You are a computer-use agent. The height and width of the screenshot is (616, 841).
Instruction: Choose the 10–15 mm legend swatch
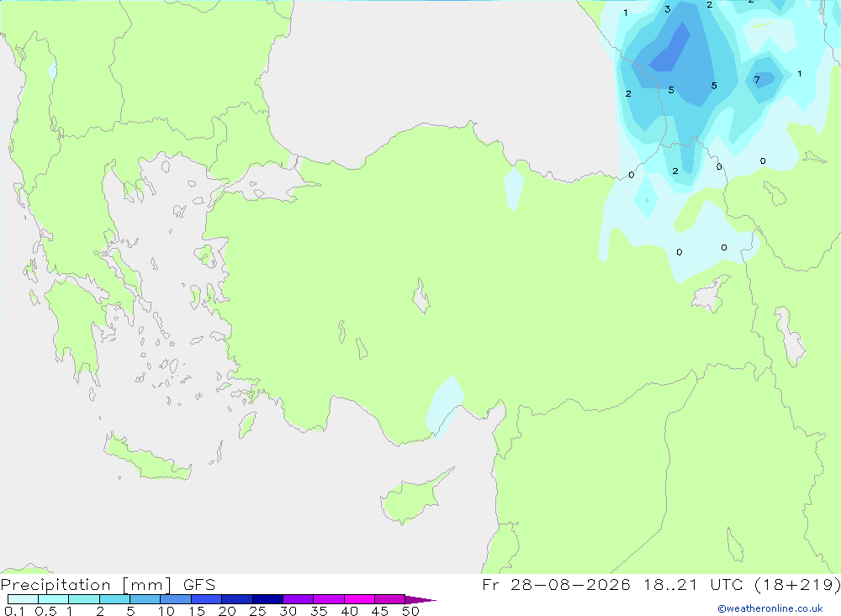coord(176,599)
